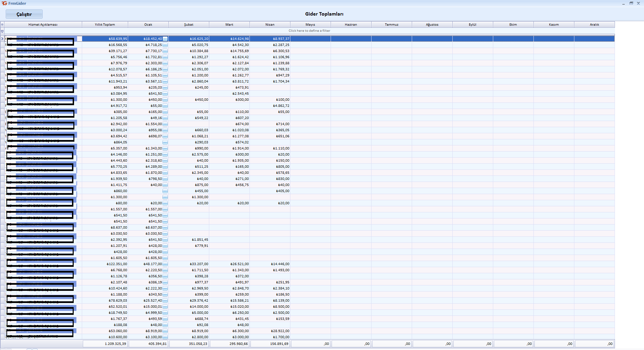Click the Nisan column header
644x350 pixels.
click(270, 24)
